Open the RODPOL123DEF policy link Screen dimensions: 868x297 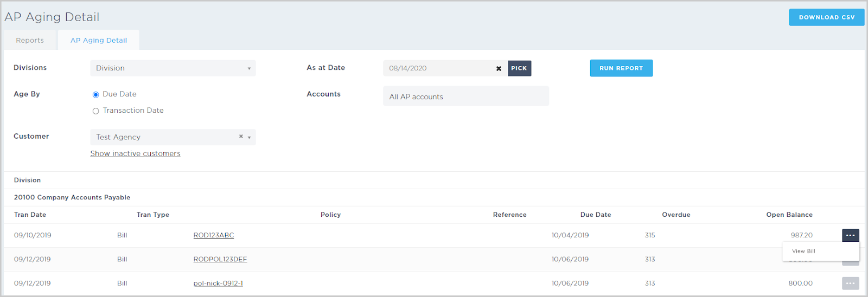220,259
